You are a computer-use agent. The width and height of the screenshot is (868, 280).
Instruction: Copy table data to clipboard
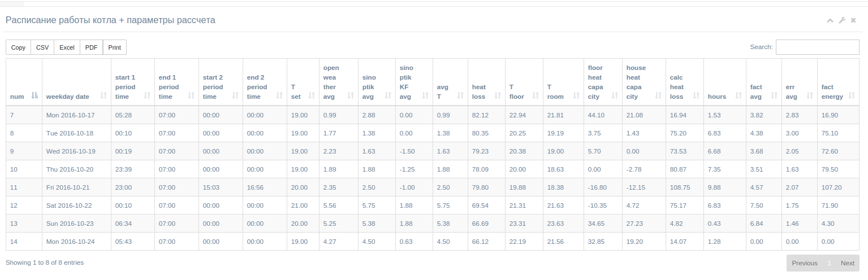click(x=18, y=47)
